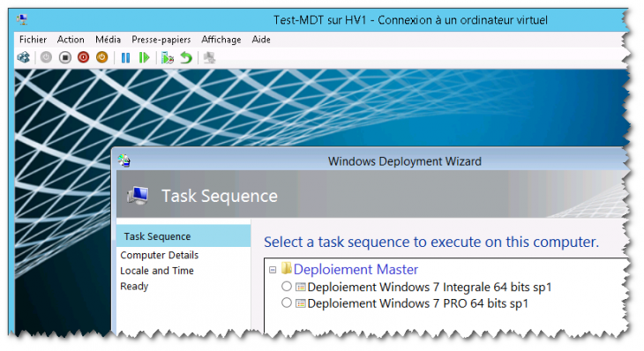Click the grayed-out Start power icon
This screenshot has width=644, height=351.
(46, 57)
